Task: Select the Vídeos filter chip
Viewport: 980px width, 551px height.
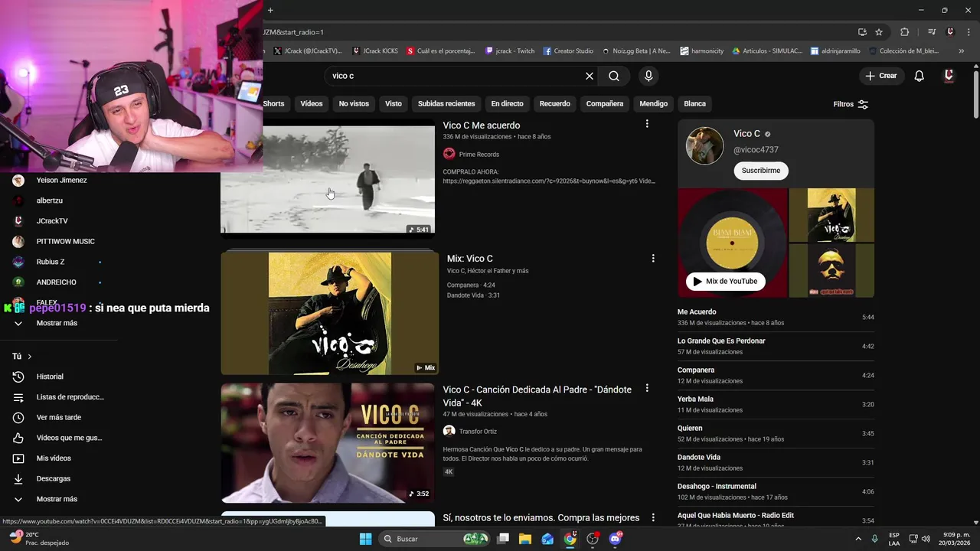Action: (312, 103)
